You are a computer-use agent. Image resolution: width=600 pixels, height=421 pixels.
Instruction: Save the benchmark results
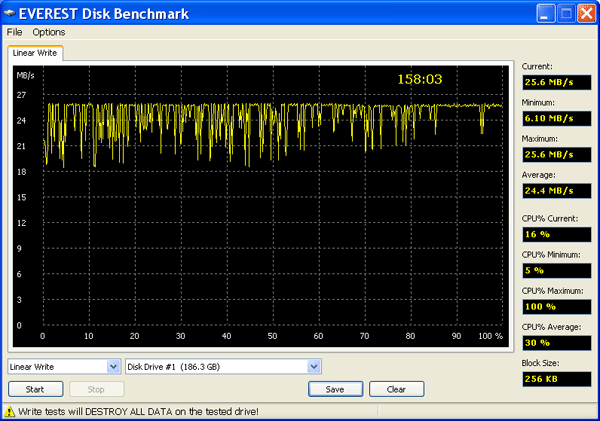pyautogui.click(x=335, y=389)
